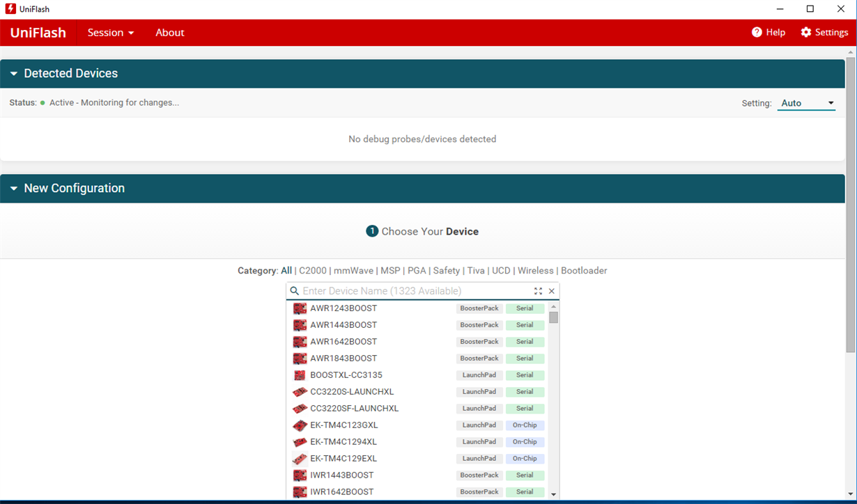Collapse the New Configuration panel
This screenshot has width=857, height=504.
point(13,188)
